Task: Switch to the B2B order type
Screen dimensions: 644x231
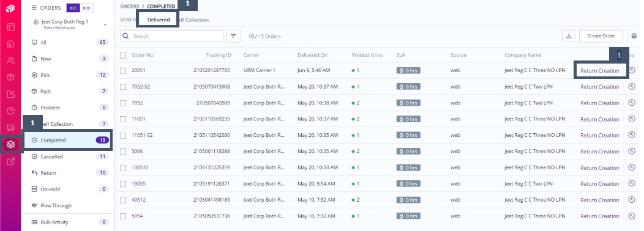Action: pyautogui.click(x=87, y=8)
